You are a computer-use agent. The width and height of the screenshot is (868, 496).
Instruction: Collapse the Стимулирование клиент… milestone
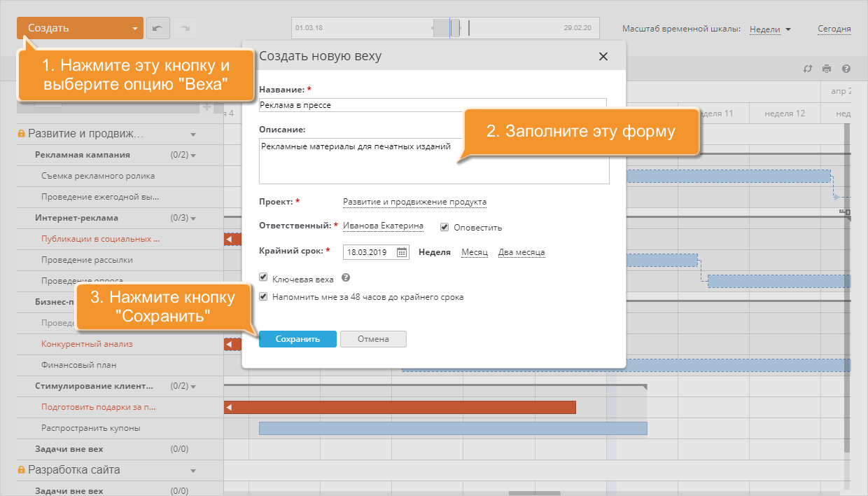tap(193, 387)
